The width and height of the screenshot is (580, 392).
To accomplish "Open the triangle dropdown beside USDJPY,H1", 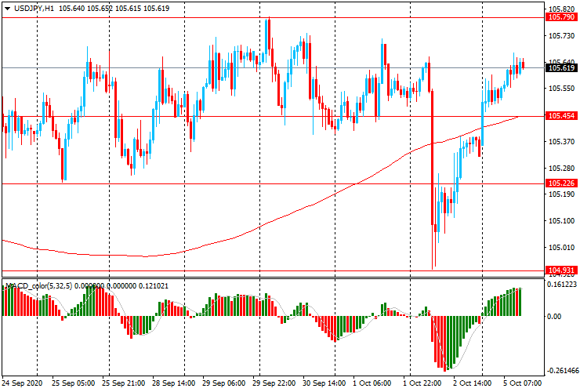I will pyautogui.click(x=7, y=9).
